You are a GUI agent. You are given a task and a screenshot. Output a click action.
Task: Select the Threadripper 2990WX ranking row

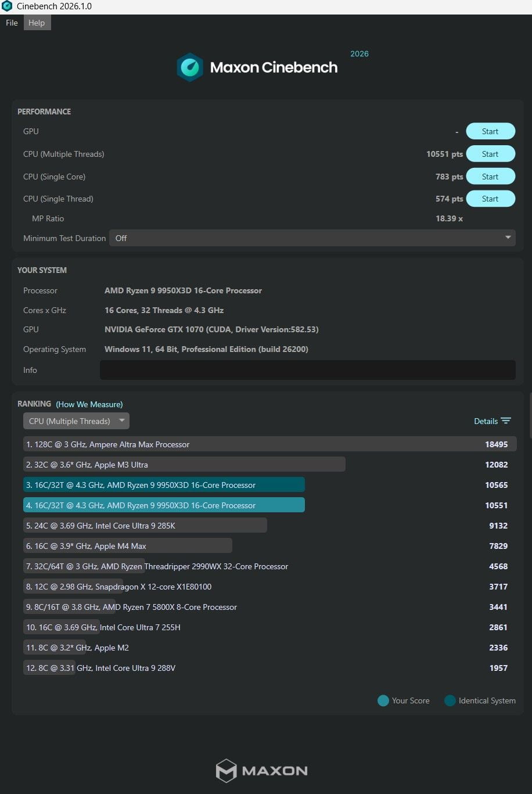tap(269, 566)
